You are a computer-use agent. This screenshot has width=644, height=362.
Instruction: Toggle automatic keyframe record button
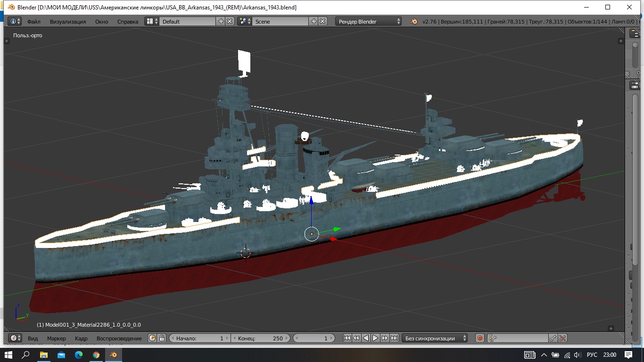(x=480, y=338)
